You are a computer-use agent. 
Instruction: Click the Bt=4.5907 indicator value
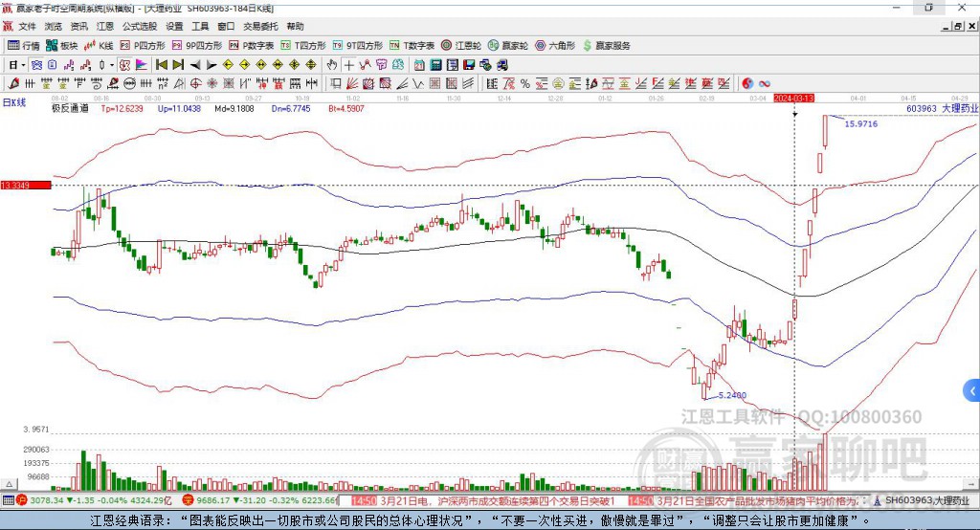(x=346, y=108)
